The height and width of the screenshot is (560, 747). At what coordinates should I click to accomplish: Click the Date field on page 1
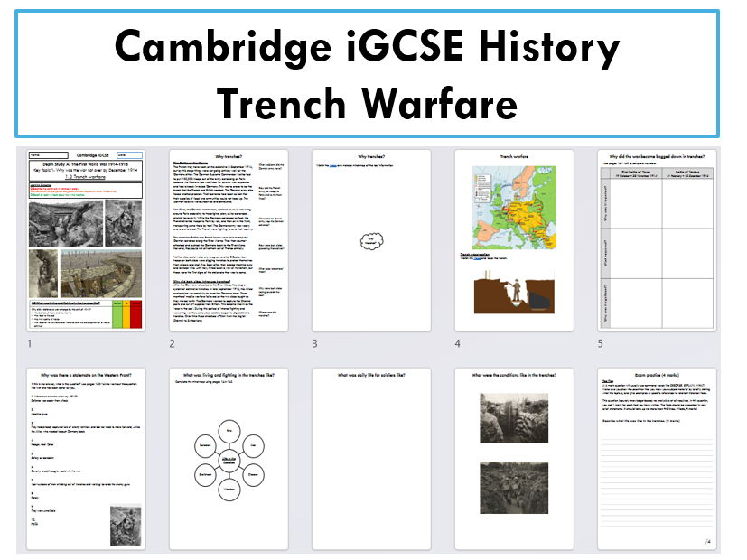(x=129, y=155)
